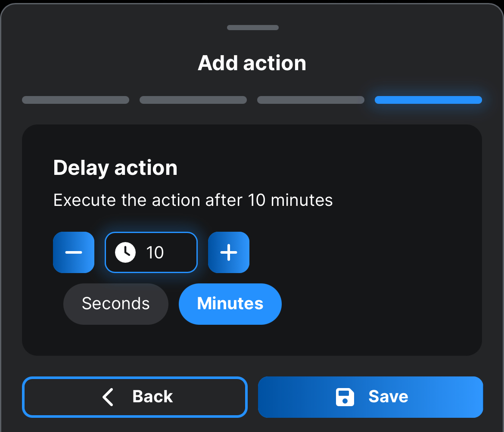This screenshot has width=504, height=432.
Task: Click the word Save on the Save button
Action: 388,397
